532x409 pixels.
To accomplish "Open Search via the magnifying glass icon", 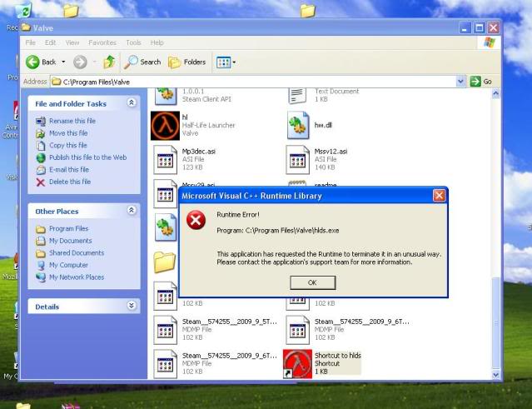I will [131, 62].
